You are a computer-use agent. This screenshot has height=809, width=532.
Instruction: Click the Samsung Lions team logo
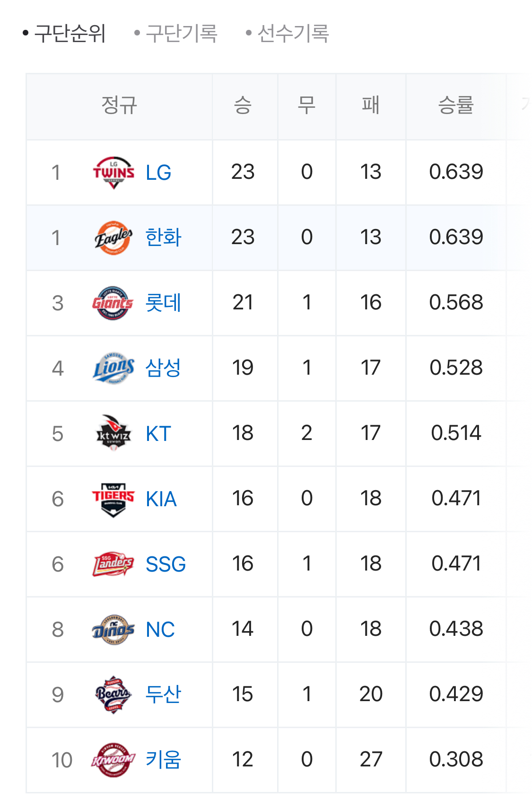pyautogui.click(x=113, y=369)
